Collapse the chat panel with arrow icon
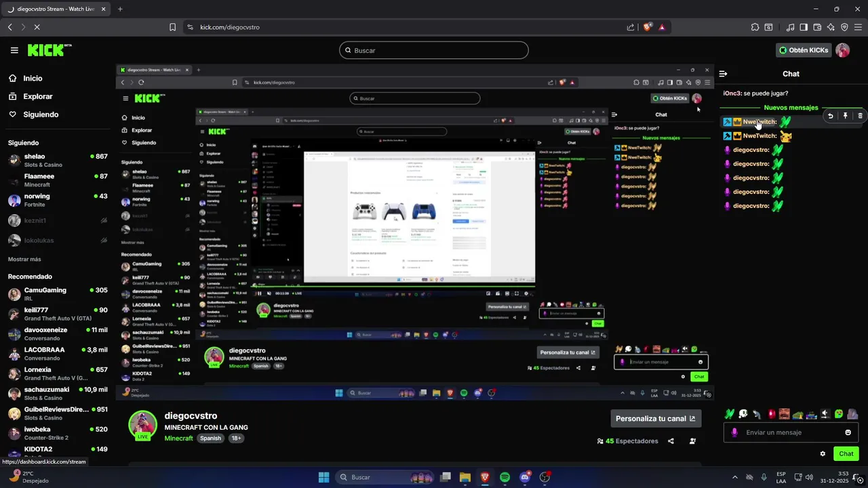This screenshot has height=488, width=868. (x=723, y=74)
